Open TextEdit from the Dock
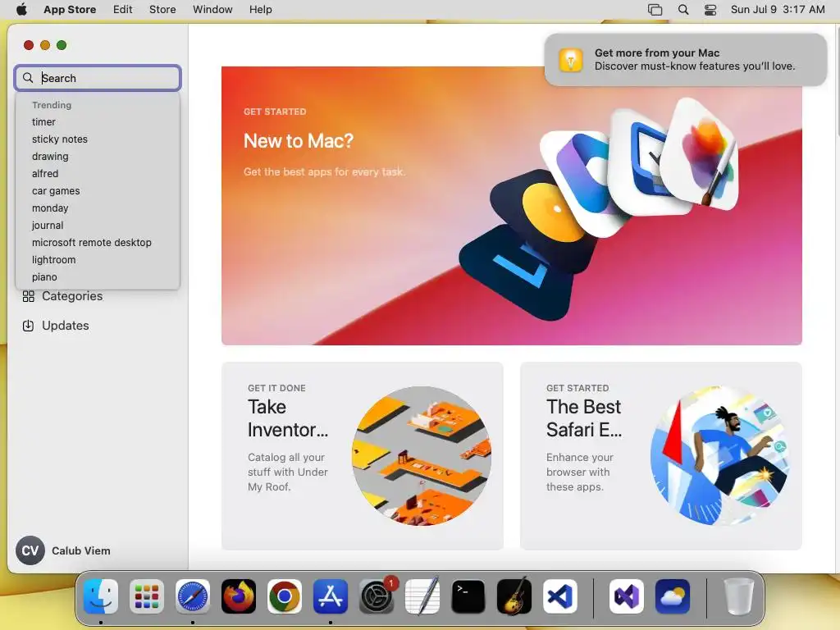This screenshot has height=630, width=840. (x=422, y=596)
